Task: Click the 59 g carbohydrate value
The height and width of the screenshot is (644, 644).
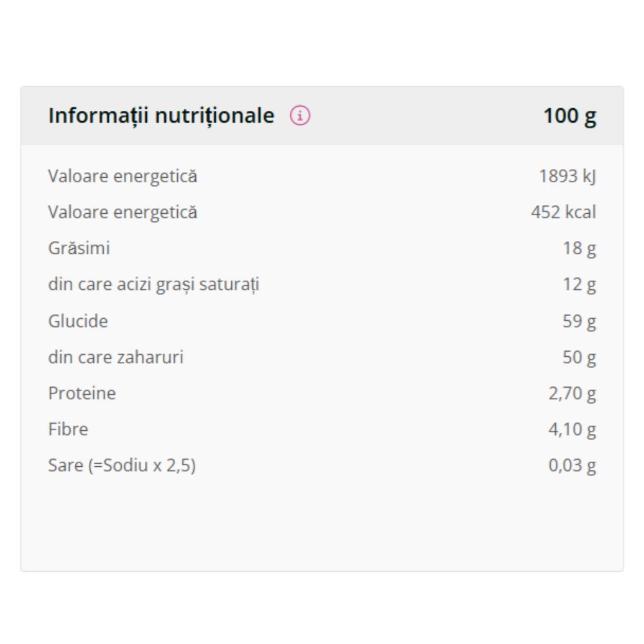Action: 579,321
